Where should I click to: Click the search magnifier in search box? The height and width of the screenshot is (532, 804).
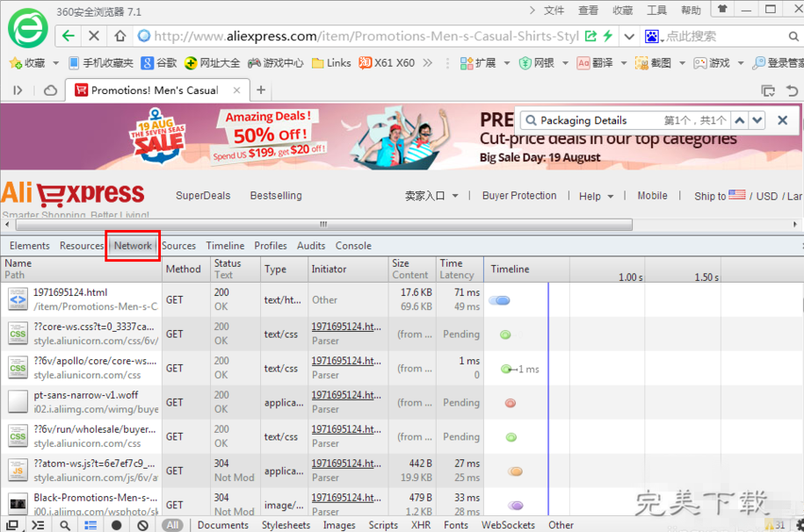pos(793,36)
